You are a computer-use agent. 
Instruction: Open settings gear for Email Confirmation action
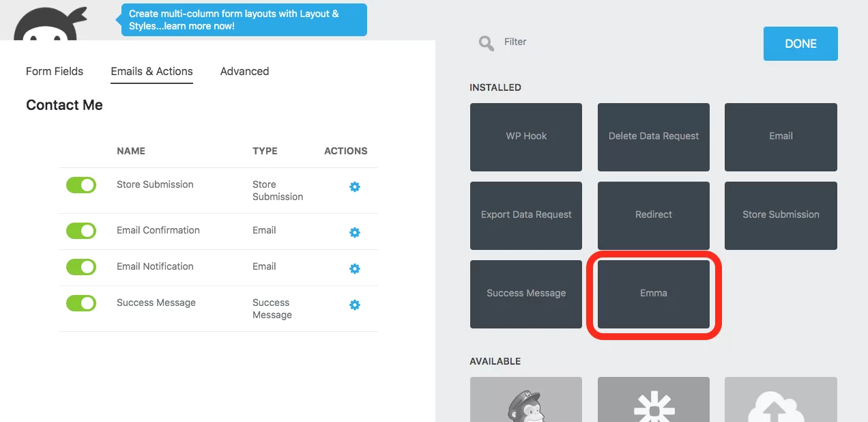pyautogui.click(x=355, y=233)
